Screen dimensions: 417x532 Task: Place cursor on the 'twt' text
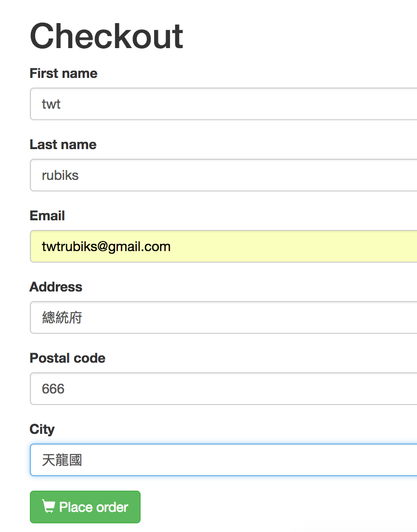click(51, 104)
